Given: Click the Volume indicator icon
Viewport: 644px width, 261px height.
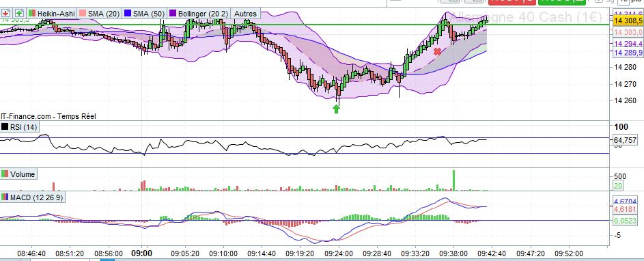Looking at the screenshot, I should (5, 174).
